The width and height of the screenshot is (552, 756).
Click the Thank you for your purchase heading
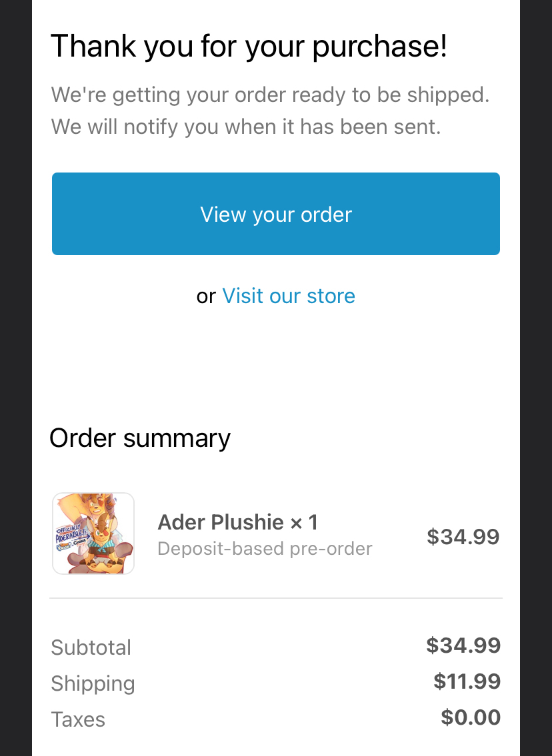[249, 47]
